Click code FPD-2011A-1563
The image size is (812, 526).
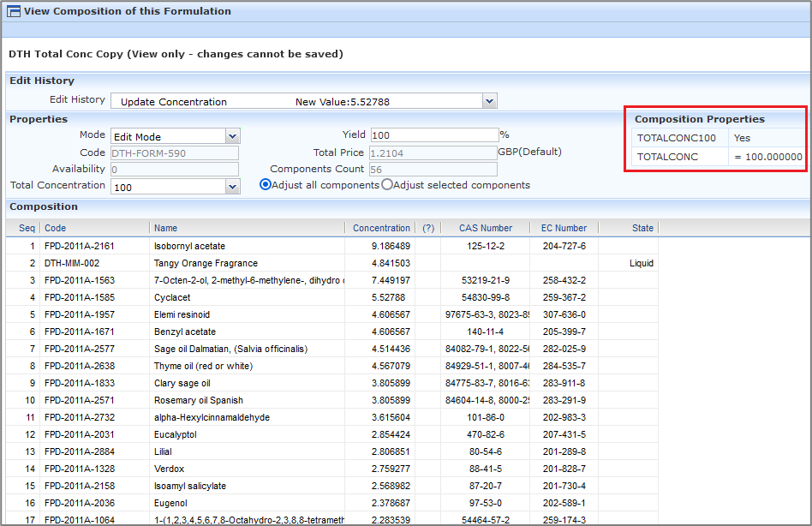(x=80, y=280)
